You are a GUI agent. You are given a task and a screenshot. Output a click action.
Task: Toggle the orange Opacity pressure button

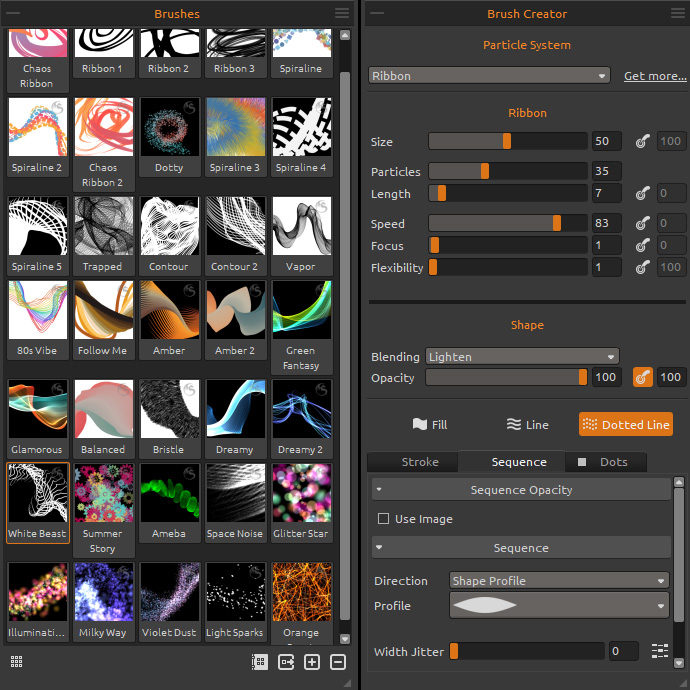click(642, 377)
